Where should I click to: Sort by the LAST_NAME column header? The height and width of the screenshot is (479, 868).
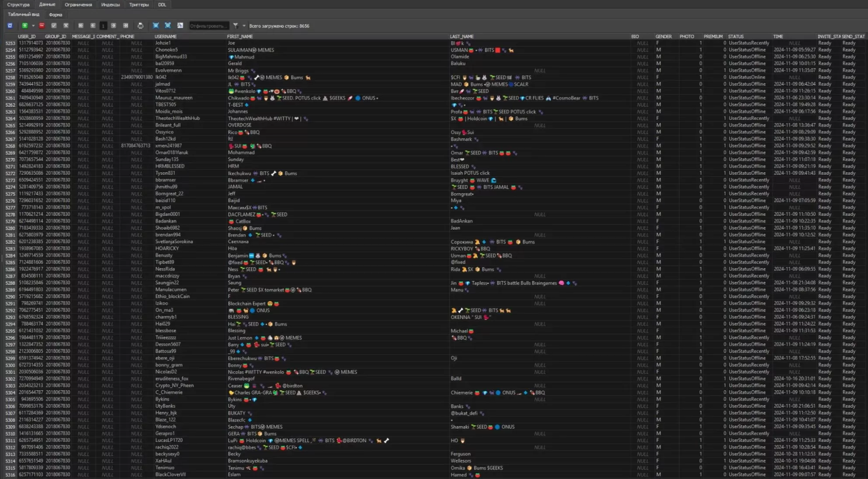[540, 37]
